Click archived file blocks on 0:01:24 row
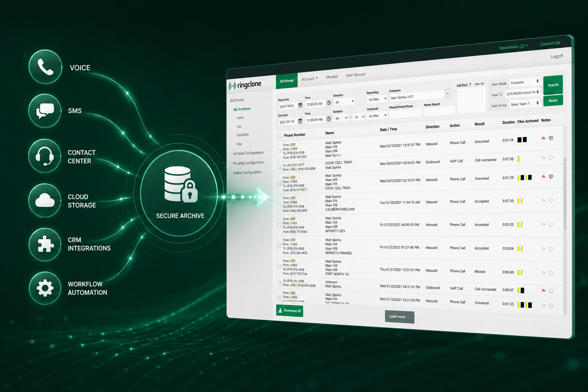Viewport: 588px width, 392px height. [x=522, y=140]
